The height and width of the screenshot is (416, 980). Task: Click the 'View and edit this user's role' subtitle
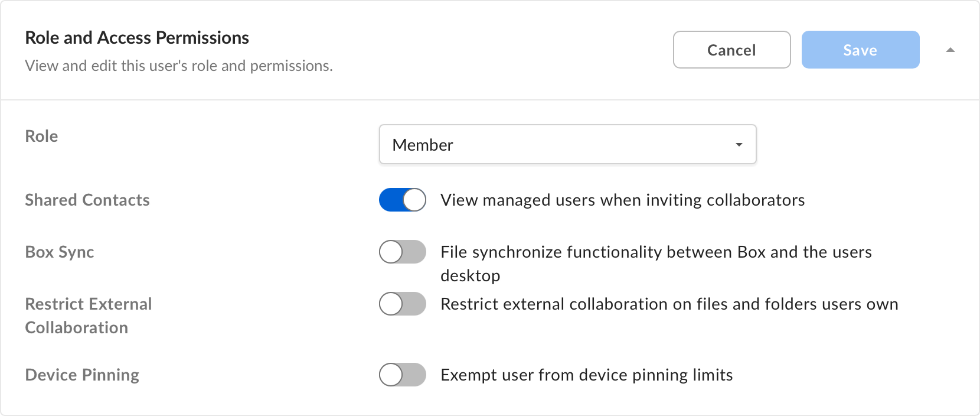point(179,66)
